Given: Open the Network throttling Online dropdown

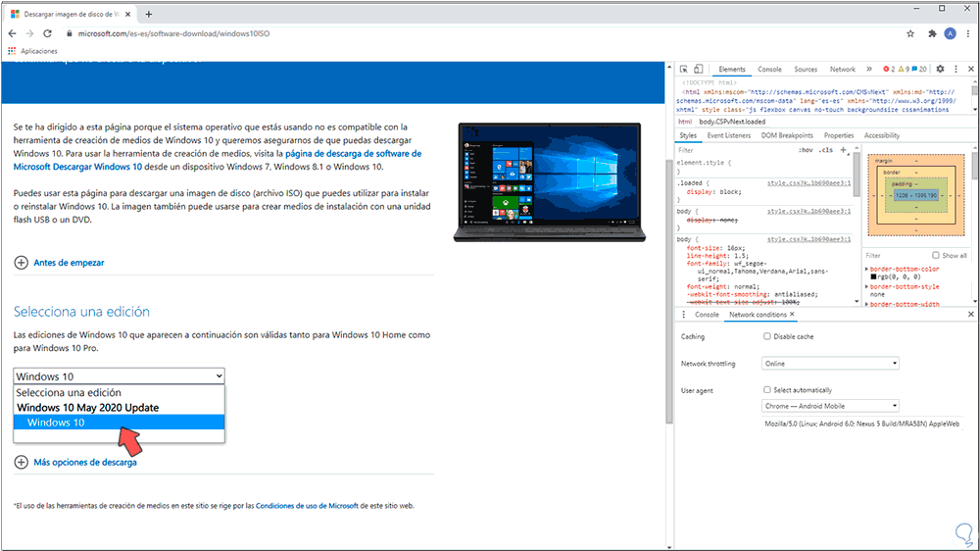Looking at the screenshot, I should [x=830, y=364].
